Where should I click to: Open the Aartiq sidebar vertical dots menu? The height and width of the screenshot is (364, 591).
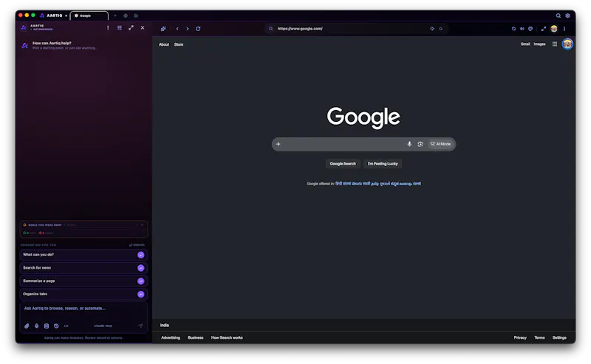(108, 27)
